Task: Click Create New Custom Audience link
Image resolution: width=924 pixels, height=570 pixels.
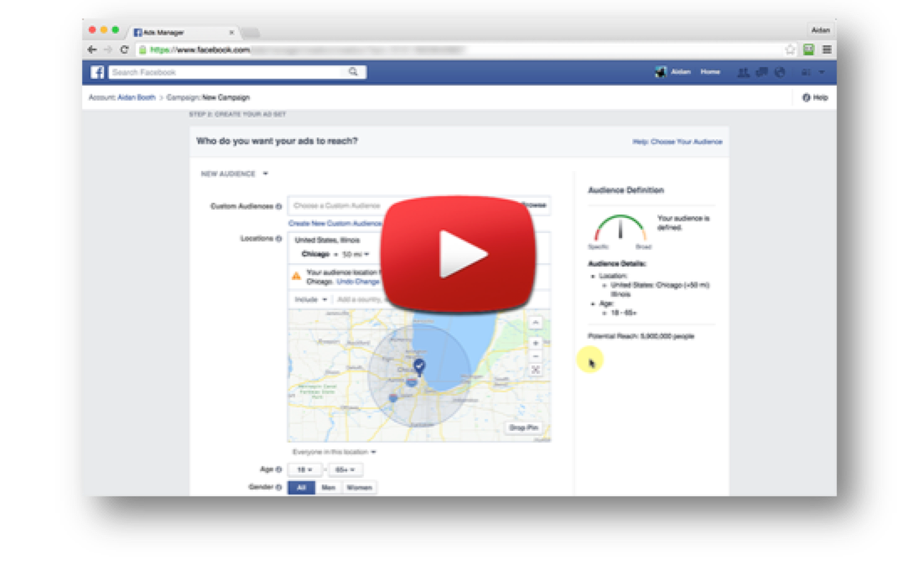Action: 335,224
